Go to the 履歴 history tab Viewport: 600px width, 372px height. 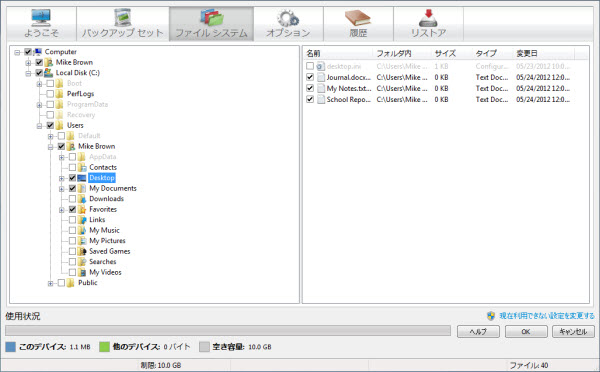tap(359, 24)
